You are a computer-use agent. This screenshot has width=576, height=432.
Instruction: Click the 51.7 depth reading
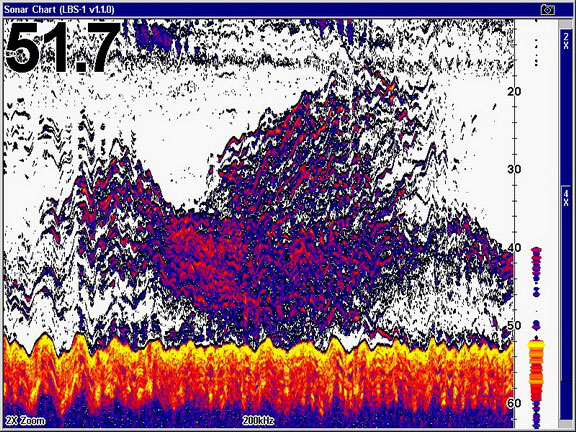tap(63, 47)
